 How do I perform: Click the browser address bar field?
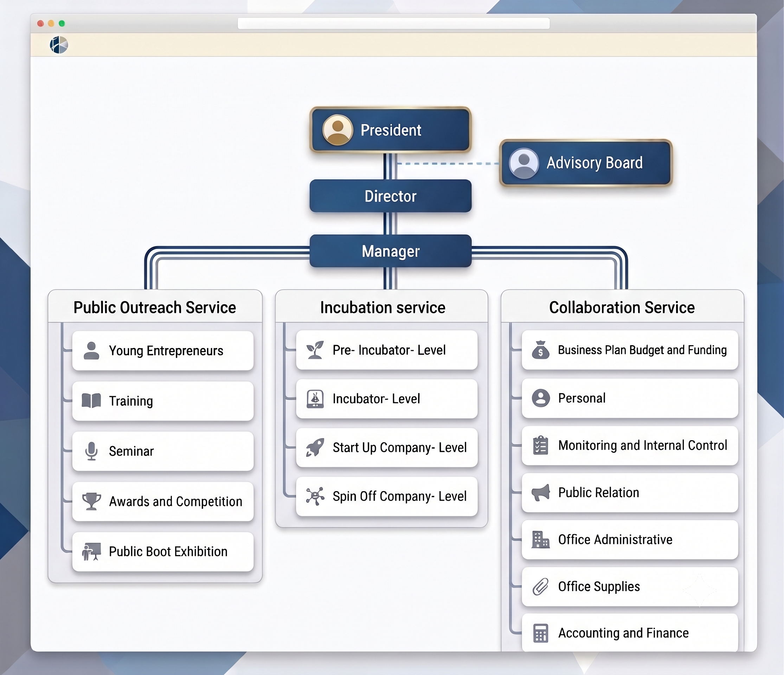tap(393, 24)
